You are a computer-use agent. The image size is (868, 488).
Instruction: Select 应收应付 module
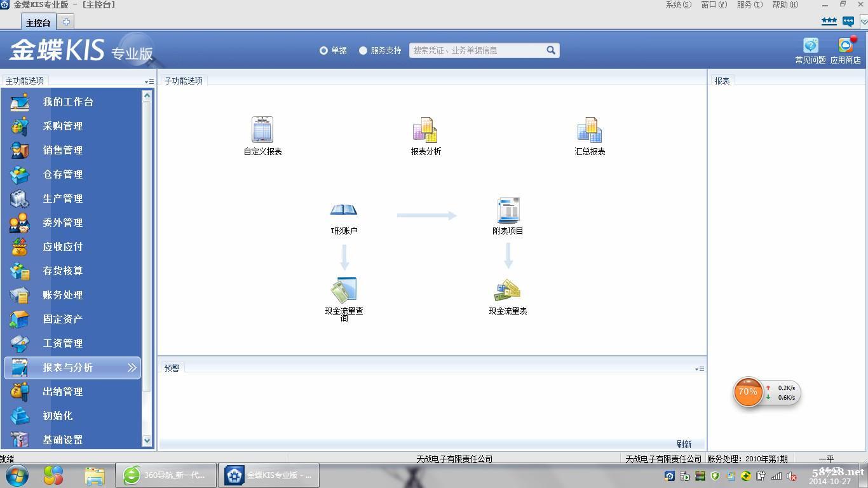point(63,247)
